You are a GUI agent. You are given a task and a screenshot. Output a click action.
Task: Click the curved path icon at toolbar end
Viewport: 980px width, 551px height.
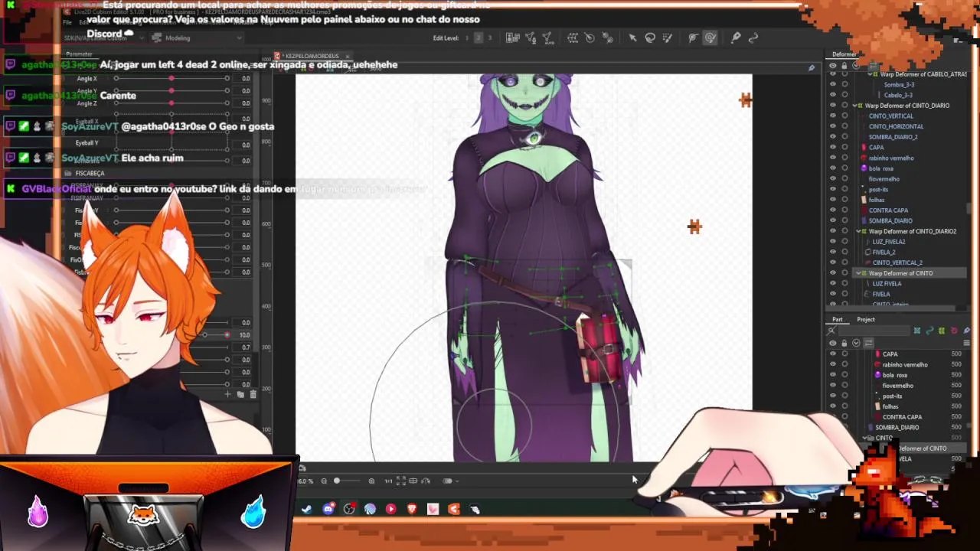coord(753,37)
